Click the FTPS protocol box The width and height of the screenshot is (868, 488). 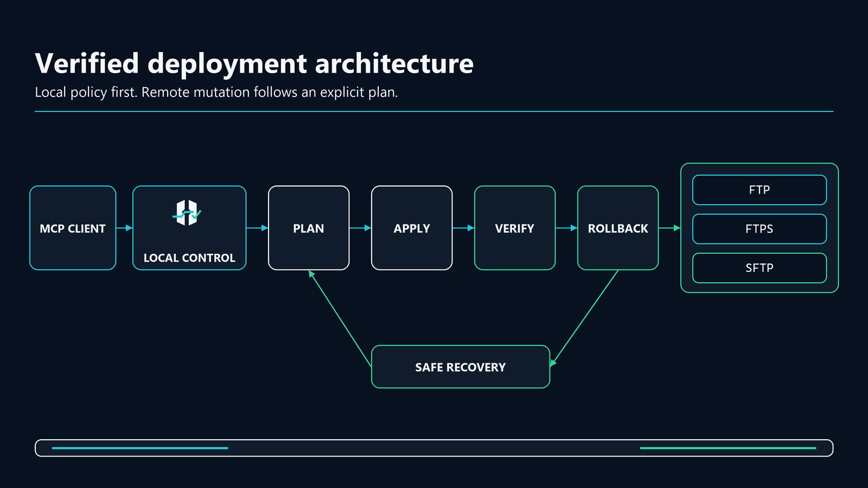coord(759,229)
